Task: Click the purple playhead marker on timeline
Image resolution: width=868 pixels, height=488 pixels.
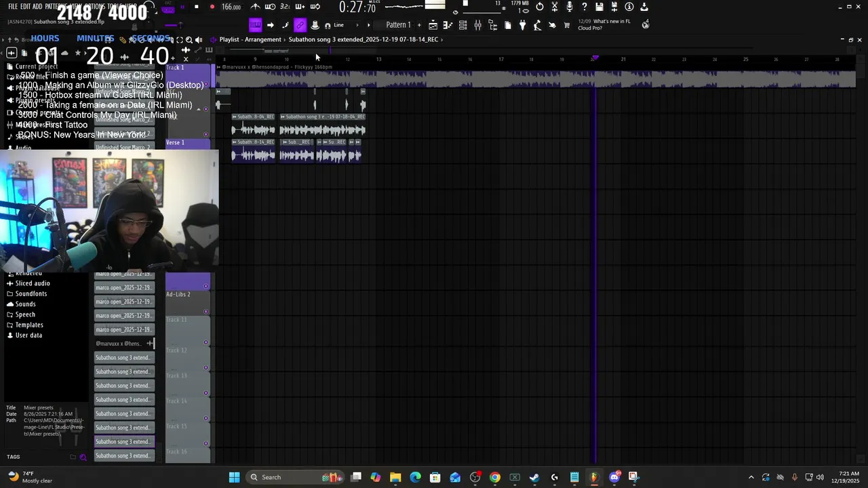Action: (x=595, y=58)
